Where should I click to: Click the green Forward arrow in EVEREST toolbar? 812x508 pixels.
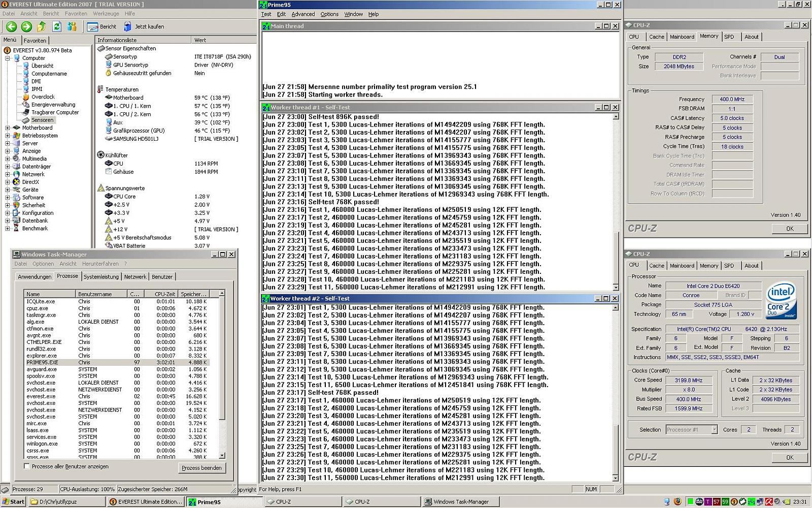point(26,27)
